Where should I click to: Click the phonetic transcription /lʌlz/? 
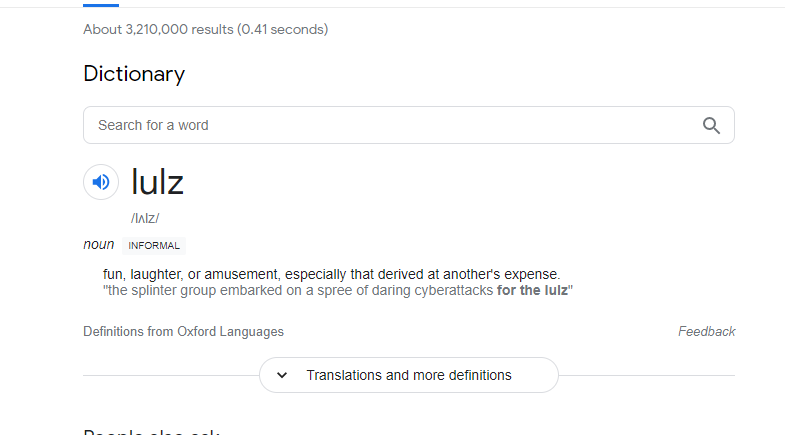point(145,218)
